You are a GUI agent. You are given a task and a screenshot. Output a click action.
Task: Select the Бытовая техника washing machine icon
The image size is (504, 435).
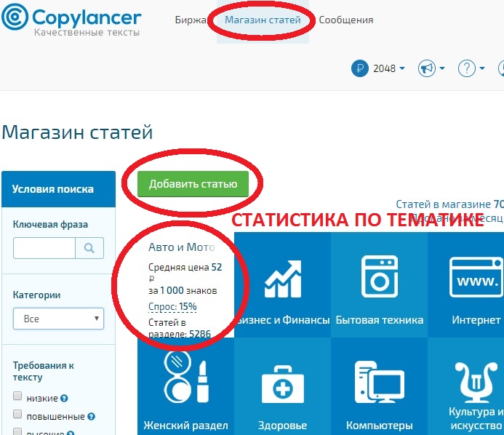(380, 277)
